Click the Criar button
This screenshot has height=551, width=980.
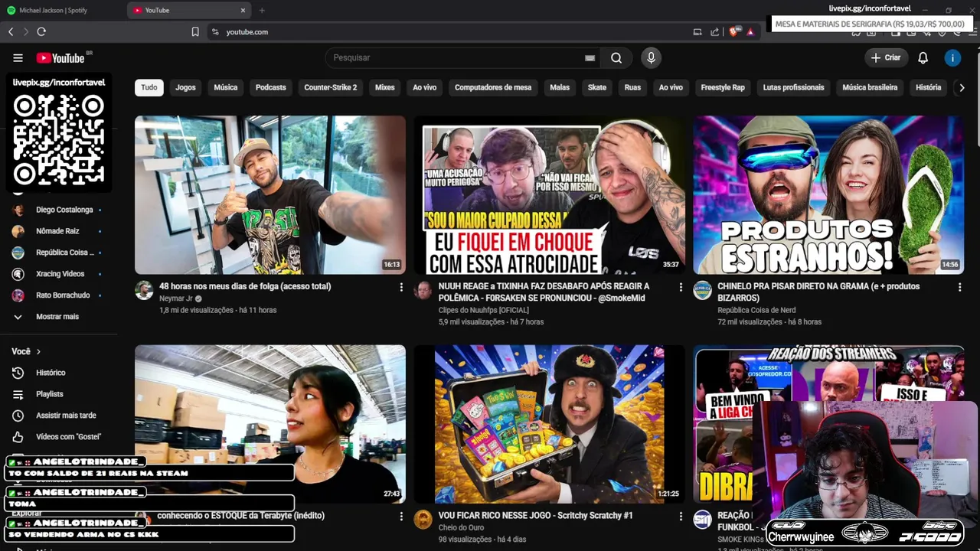[x=886, y=58]
